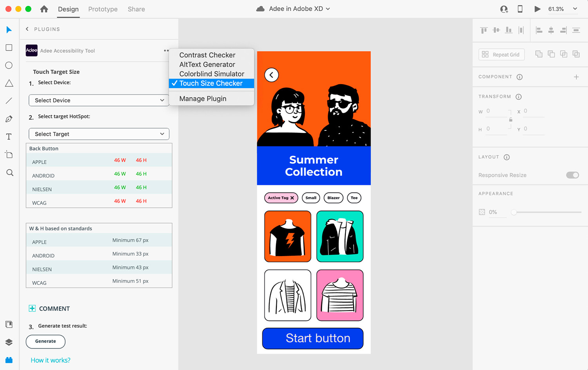588x370 pixels.
Task: Select the Artboard tool
Action: click(9, 154)
